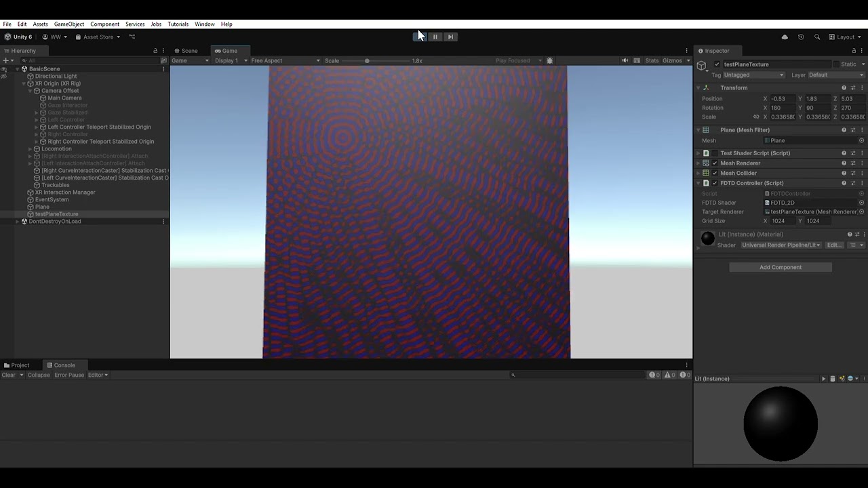Switch to the Project tab
The height and width of the screenshot is (488, 868).
(x=17, y=365)
